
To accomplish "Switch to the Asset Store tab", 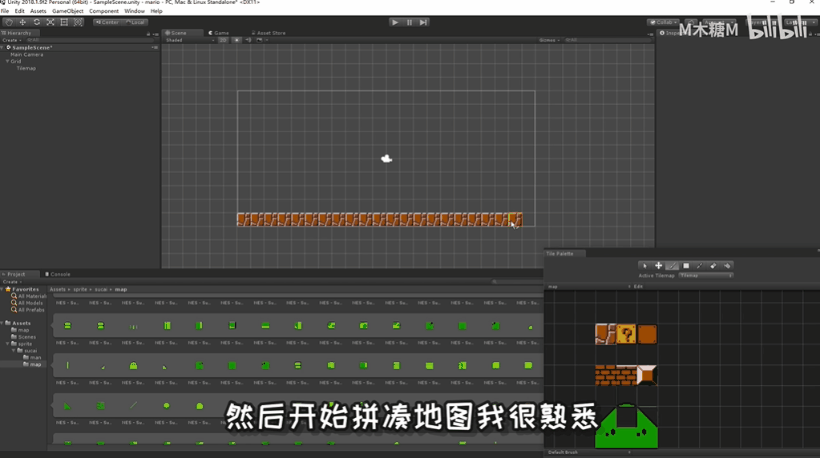I will pyautogui.click(x=268, y=33).
